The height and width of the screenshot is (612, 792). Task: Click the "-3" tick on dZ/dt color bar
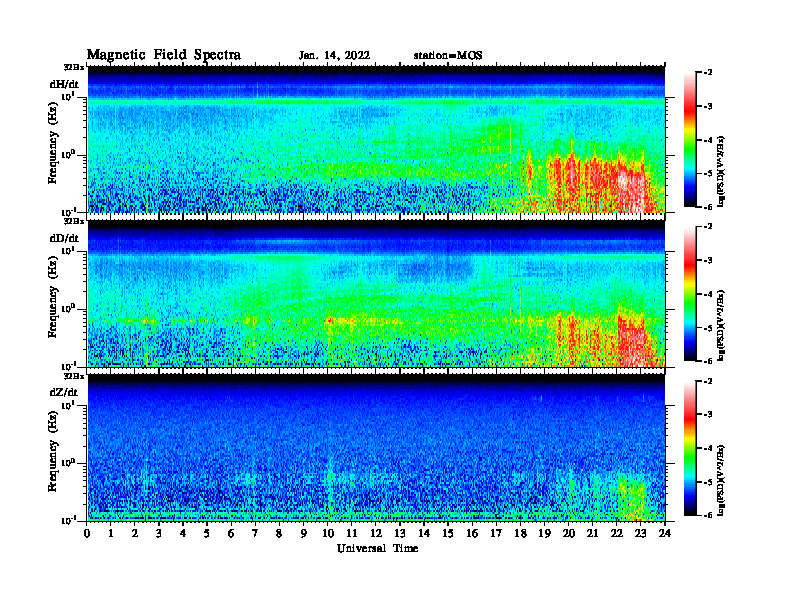click(x=708, y=415)
